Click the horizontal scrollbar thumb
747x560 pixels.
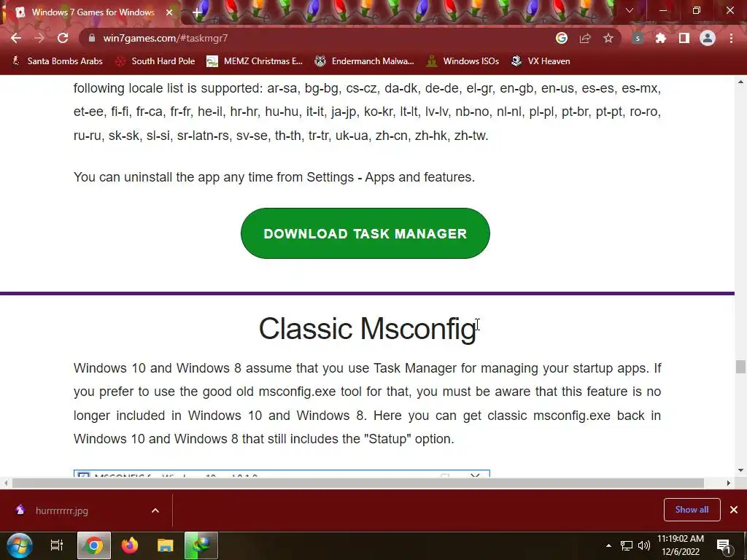pos(357,483)
